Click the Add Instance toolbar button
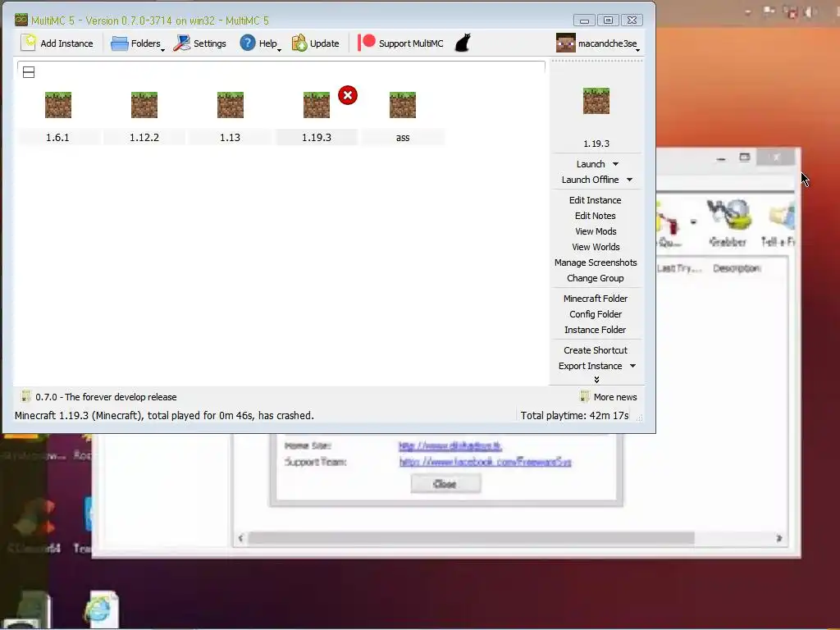Screen dimensions: 840x630 pyautogui.click(x=57, y=43)
